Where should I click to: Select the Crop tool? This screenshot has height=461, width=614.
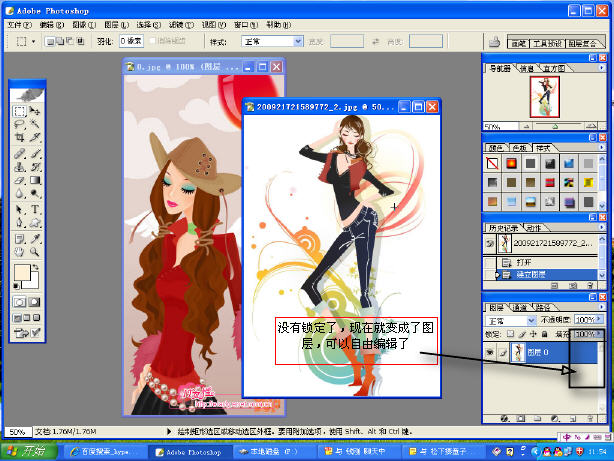coord(20,137)
